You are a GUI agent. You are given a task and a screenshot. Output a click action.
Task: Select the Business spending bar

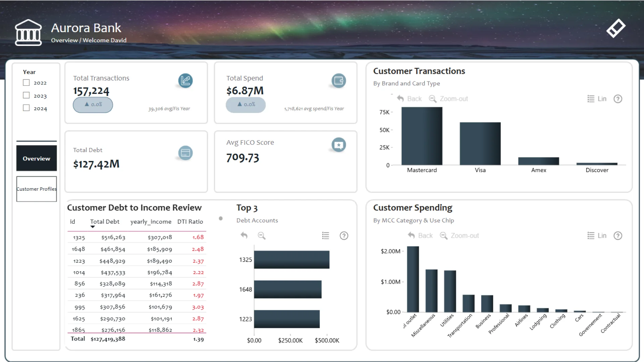click(x=487, y=304)
